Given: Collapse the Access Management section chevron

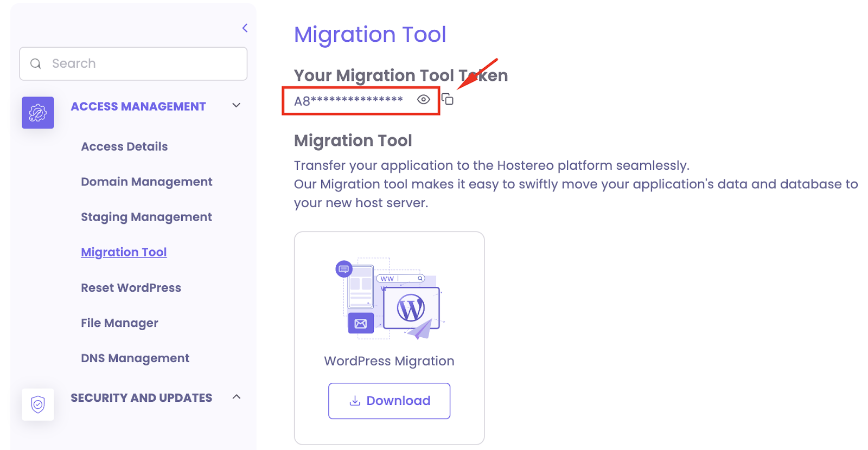Looking at the screenshot, I should 237,106.
